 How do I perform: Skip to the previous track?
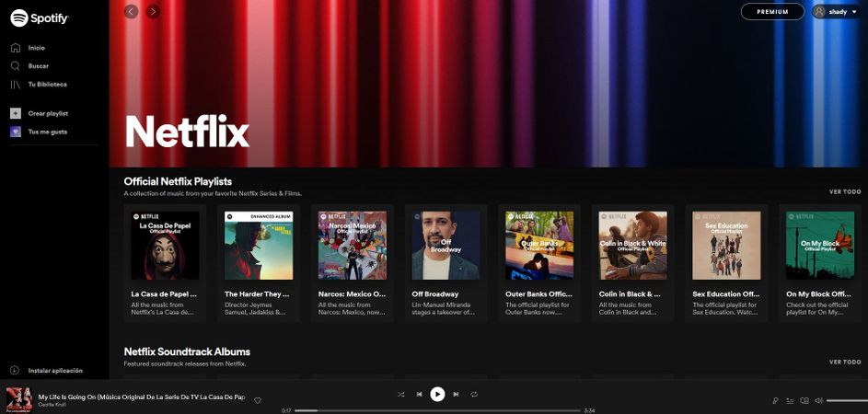[419, 394]
